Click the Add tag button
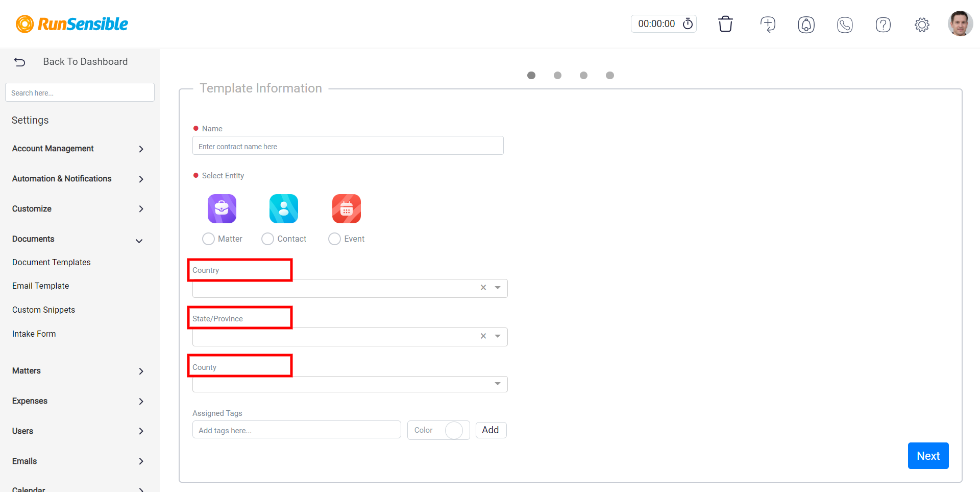This screenshot has width=980, height=492. 491,430
